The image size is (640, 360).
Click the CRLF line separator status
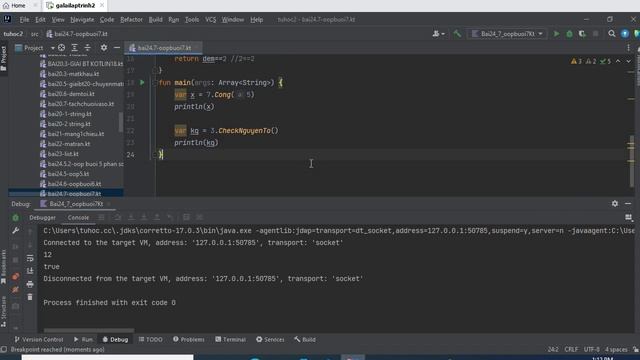(571, 349)
